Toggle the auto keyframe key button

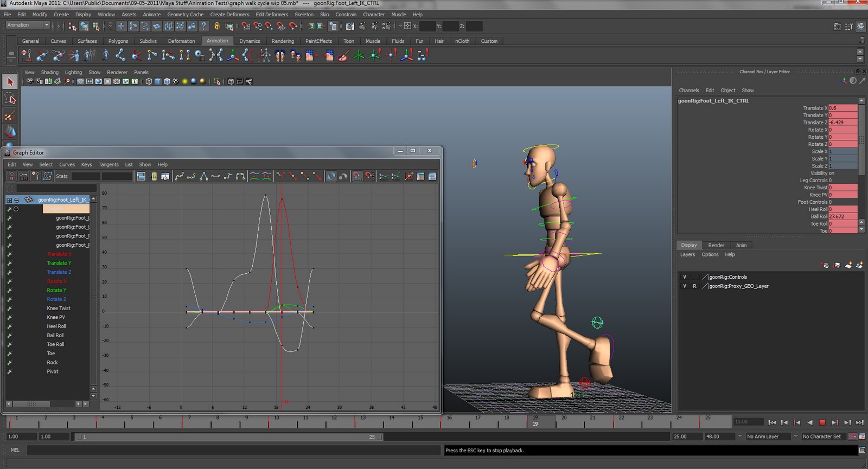[852, 436]
